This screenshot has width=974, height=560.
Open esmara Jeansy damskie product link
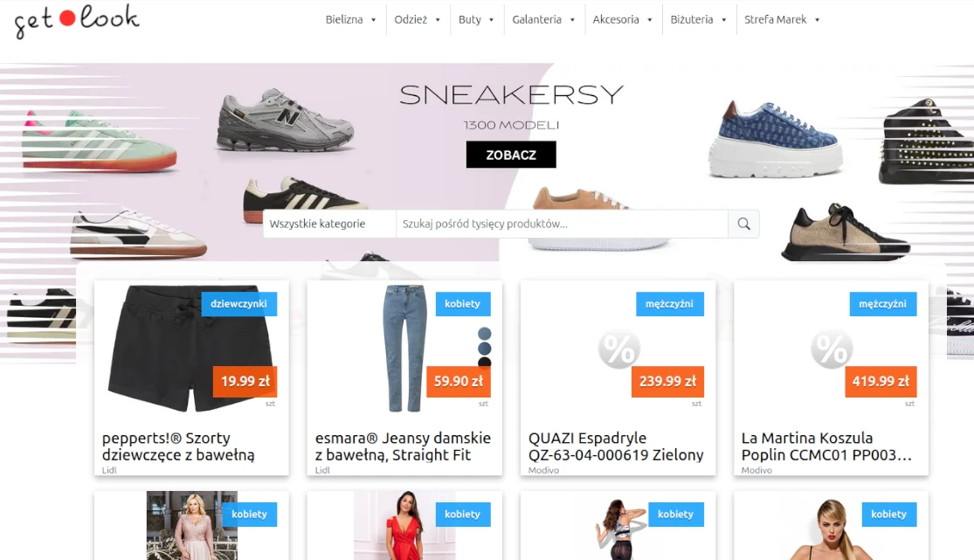point(404,446)
